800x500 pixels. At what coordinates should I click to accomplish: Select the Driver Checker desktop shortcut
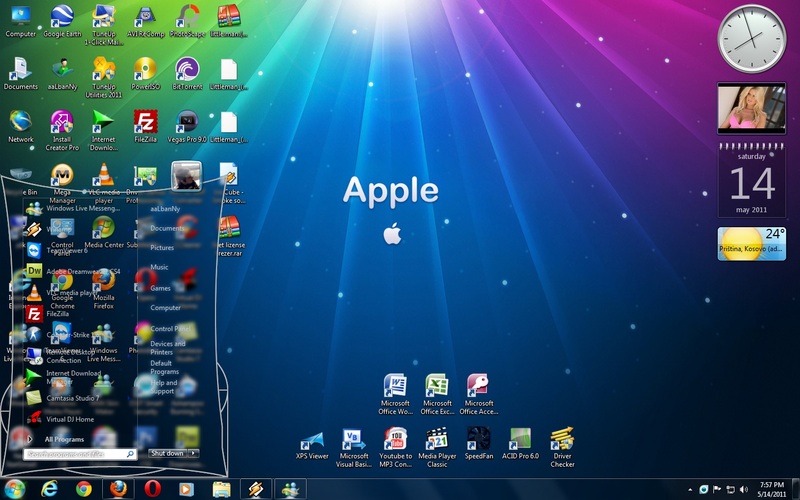[562, 448]
